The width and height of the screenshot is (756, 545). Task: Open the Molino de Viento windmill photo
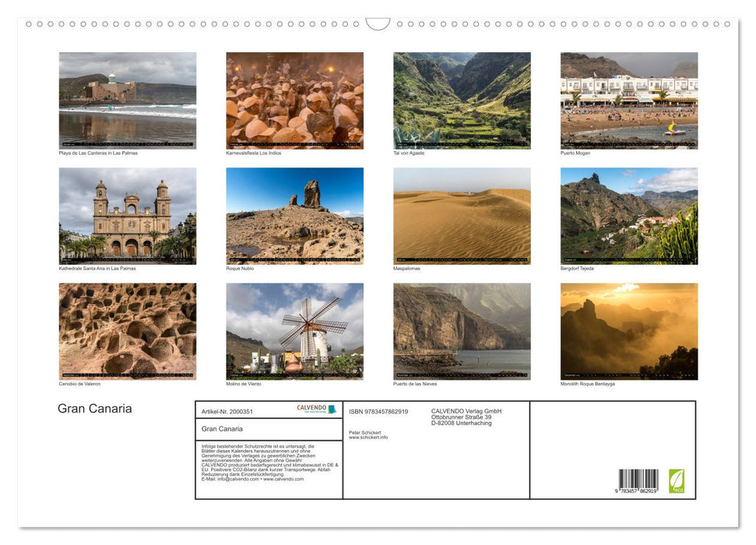tap(294, 330)
